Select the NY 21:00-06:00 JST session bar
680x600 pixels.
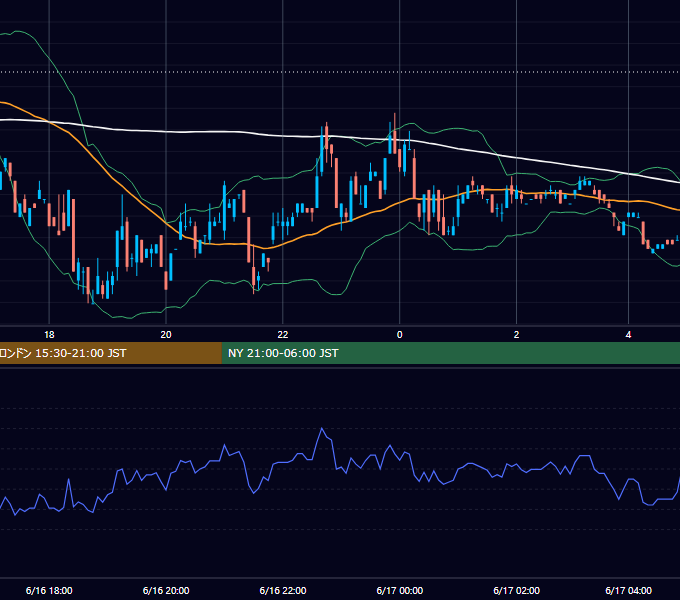[451, 353]
